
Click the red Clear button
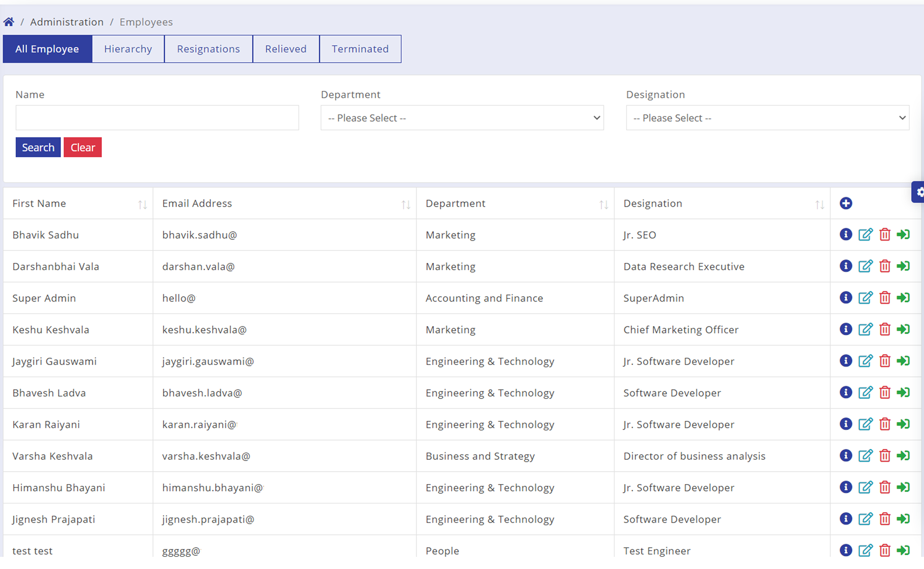83,147
